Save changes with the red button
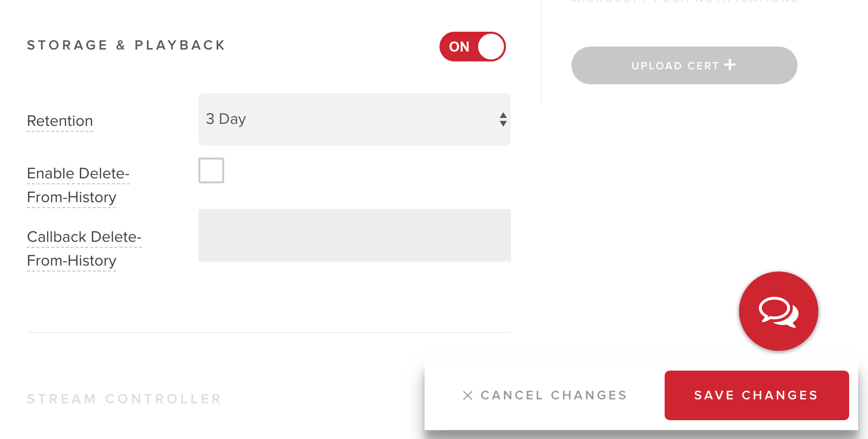The width and height of the screenshot is (868, 439). pos(756,395)
